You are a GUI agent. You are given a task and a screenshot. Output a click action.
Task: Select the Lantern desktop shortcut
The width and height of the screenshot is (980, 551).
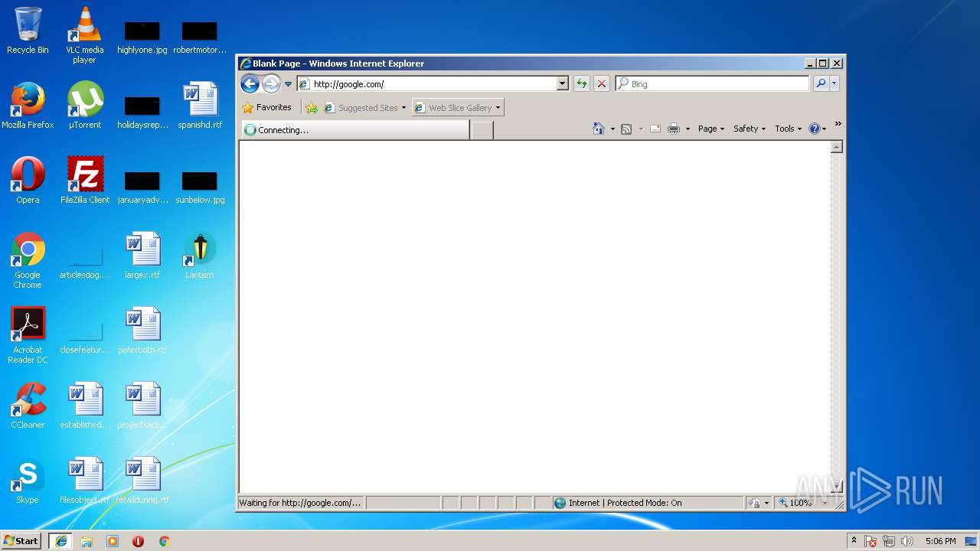point(199,256)
